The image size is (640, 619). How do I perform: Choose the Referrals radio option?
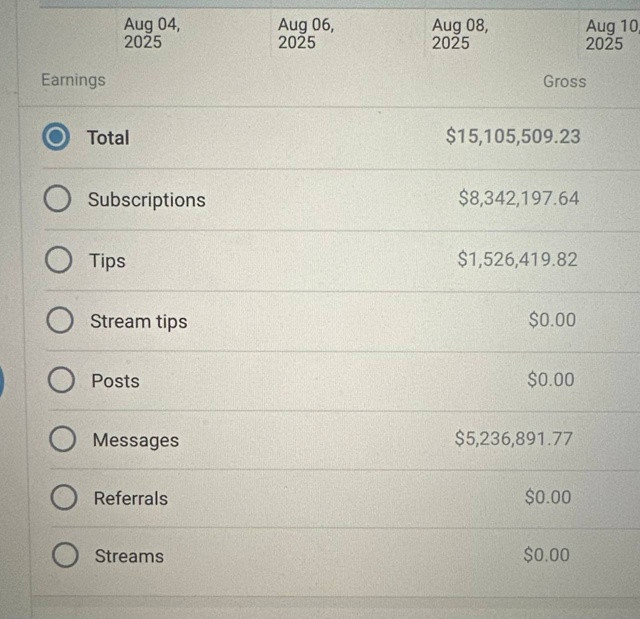click(64, 497)
